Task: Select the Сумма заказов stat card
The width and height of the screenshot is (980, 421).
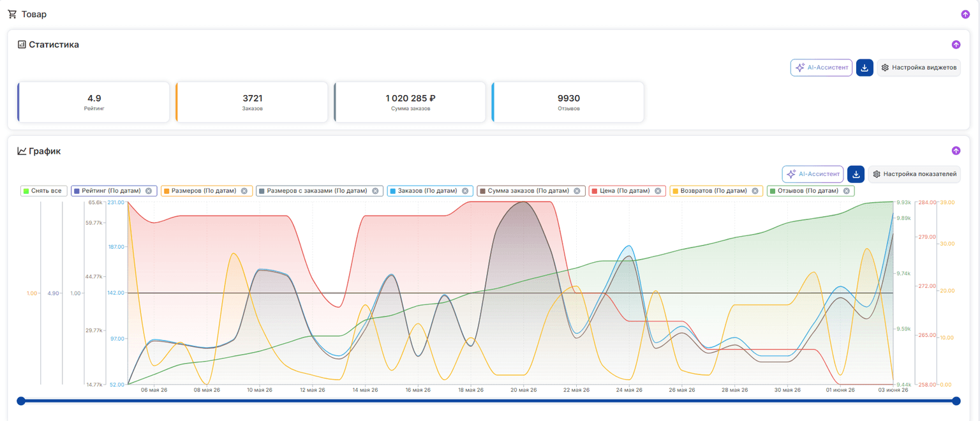Action: 410,102
